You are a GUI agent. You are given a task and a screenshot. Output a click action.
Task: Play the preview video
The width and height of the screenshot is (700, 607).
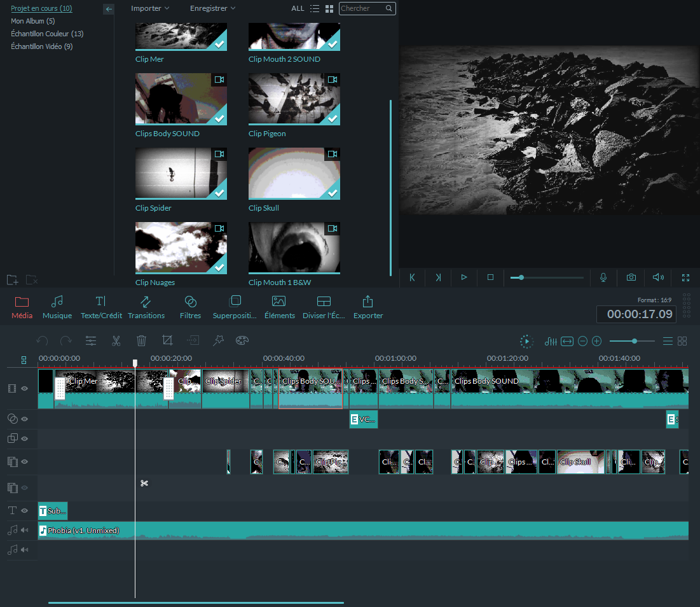pos(464,277)
